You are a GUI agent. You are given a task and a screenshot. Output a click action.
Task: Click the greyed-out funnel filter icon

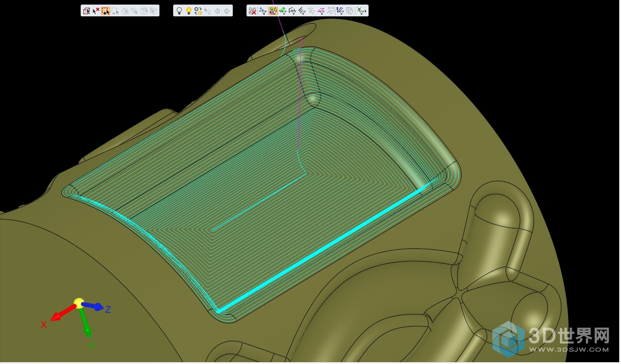point(312,11)
